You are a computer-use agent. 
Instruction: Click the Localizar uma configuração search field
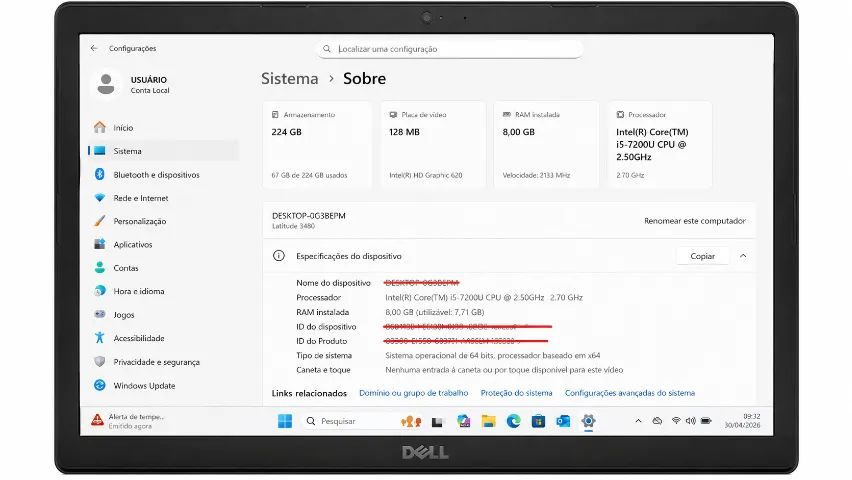tap(450, 49)
